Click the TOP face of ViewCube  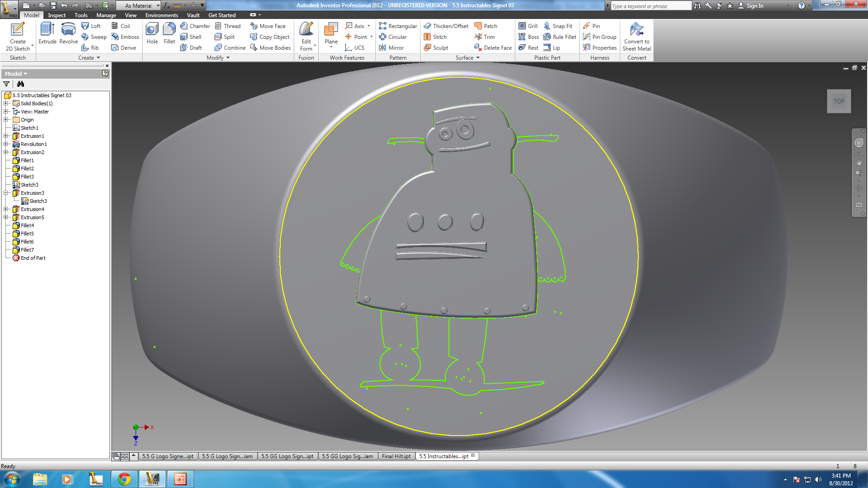pos(839,101)
